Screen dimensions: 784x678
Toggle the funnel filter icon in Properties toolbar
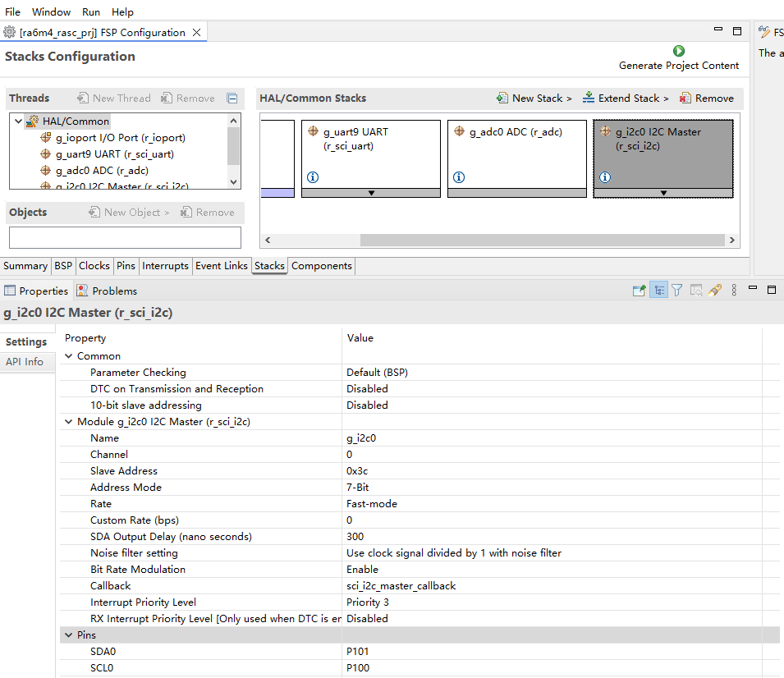(677, 291)
